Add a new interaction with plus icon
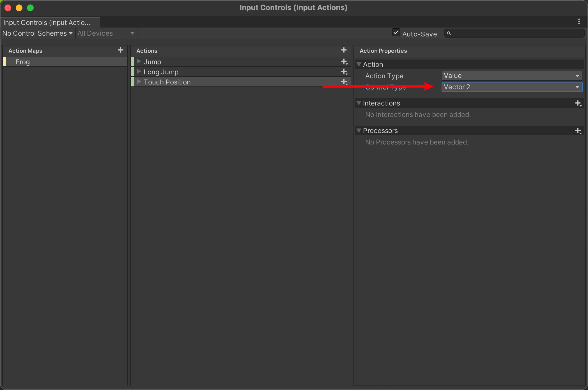 (x=578, y=103)
